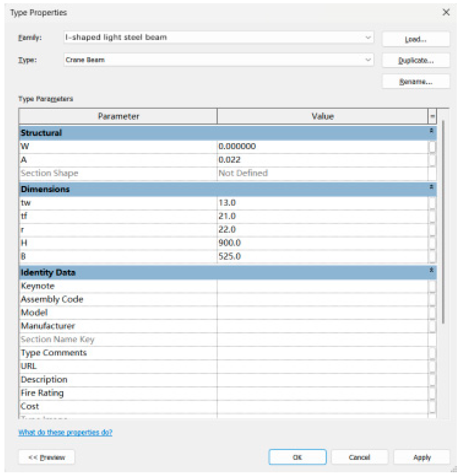Screen dimensions: 461x476
Task: Click Apply to apply type parameters
Action: [422, 458]
